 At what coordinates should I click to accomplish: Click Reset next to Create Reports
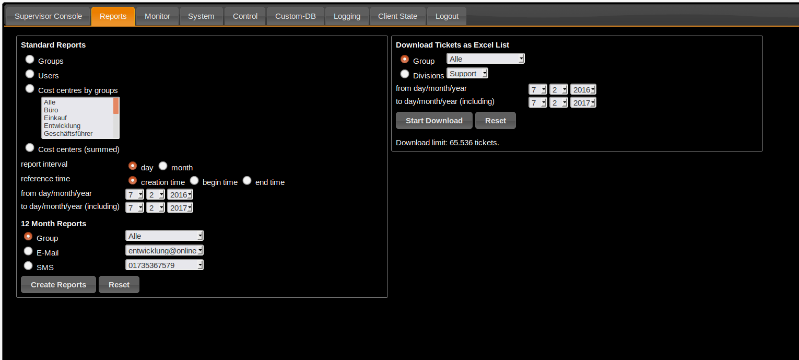(x=119, y=285)
